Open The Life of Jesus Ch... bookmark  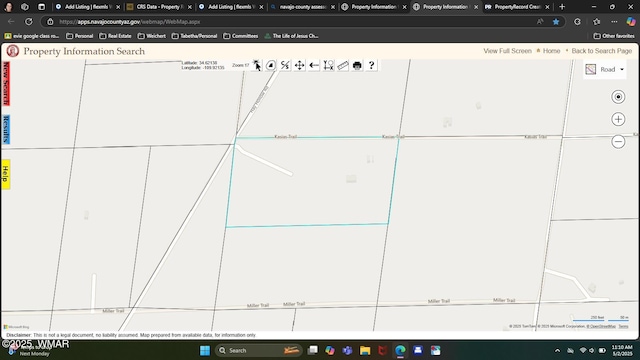click(291, 36)
